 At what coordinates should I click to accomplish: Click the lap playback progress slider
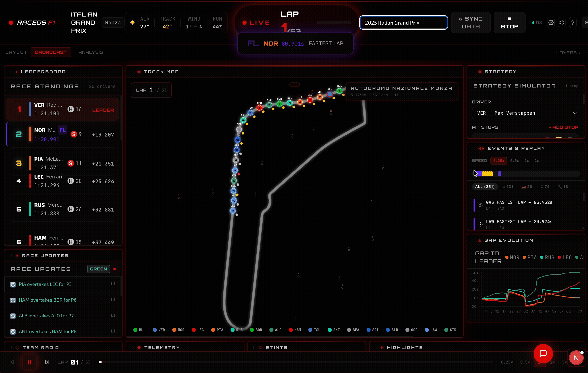click(x=296, y=362)
